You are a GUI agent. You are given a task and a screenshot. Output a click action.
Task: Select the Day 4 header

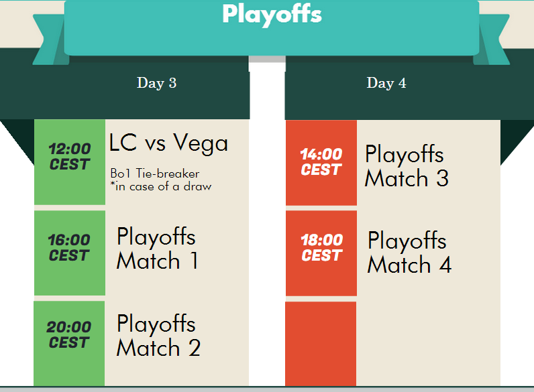[386, 83]
